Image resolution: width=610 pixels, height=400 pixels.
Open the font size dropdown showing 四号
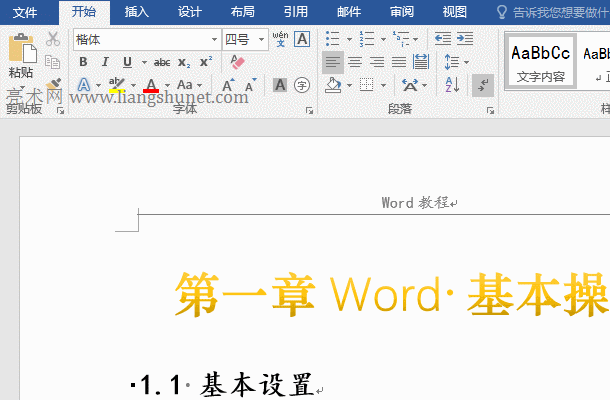pyautogui.click(x=261, y=40)
